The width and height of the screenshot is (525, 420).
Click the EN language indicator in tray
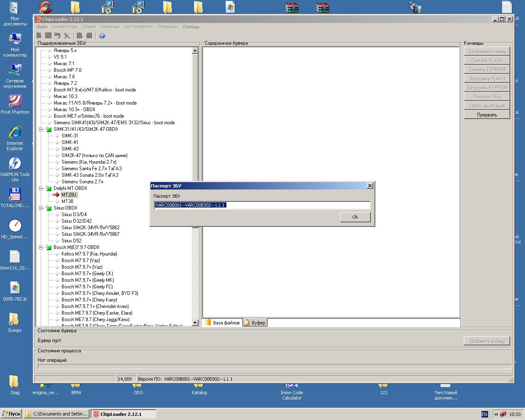point(484,414)
